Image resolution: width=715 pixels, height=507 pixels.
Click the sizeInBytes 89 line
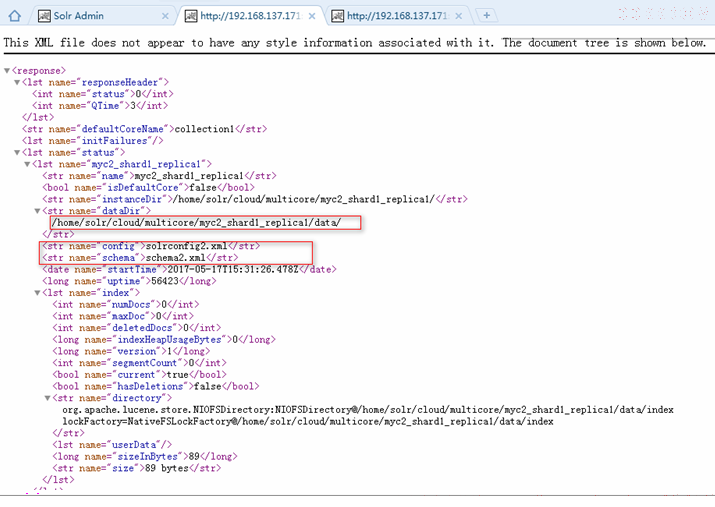[x=145, y=456]
